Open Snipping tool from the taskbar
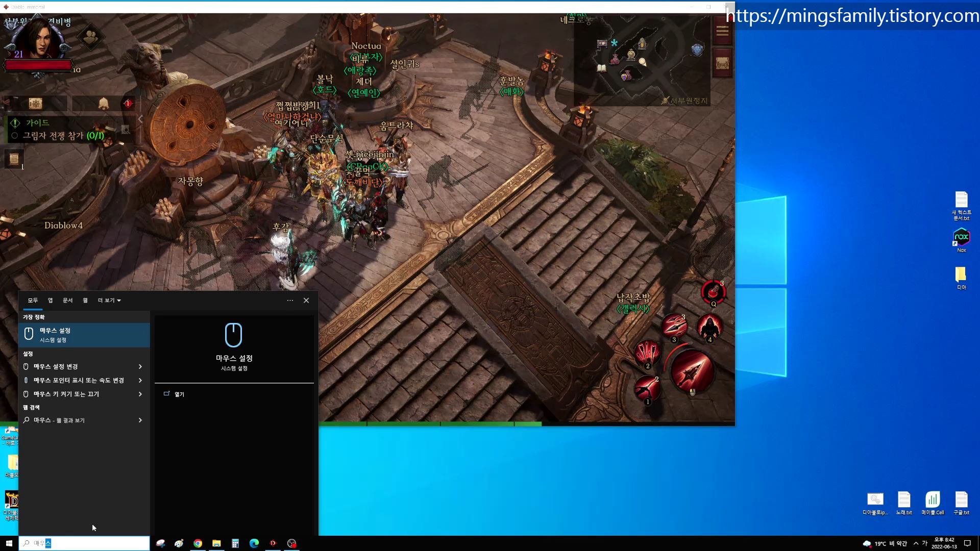980x551 pixels. [160, 543]
